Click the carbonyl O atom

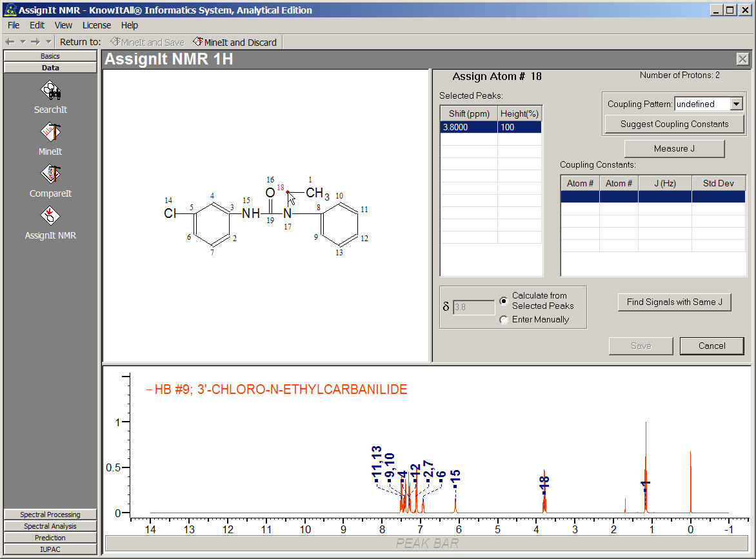pos(270,193)
